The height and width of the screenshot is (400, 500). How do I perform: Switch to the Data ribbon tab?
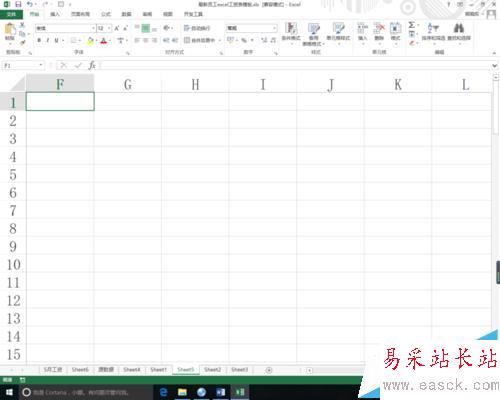126,14
